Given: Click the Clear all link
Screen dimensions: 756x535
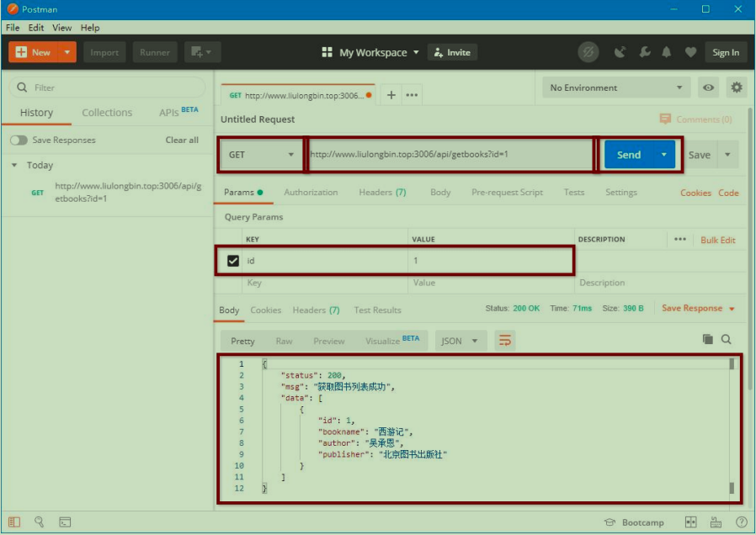Looking at the screenshot, I should point(182,140).
